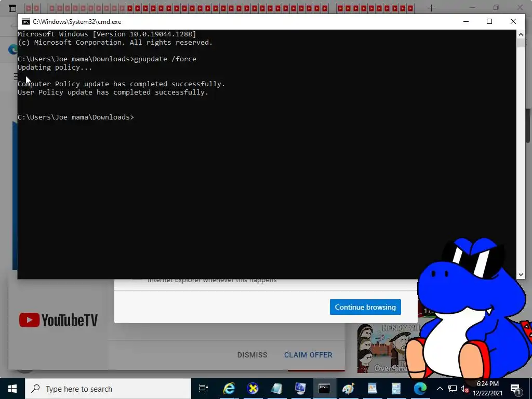Click the cmd scrollbar down arrow
532x399 pixels.
pyautogui.click(x=521, y=275)
